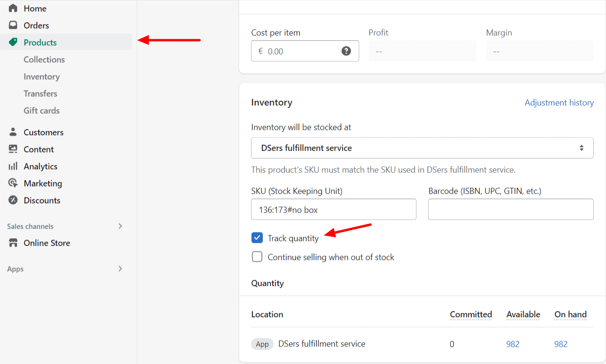Click the On hand quantity 982 link

coord(561,344)
